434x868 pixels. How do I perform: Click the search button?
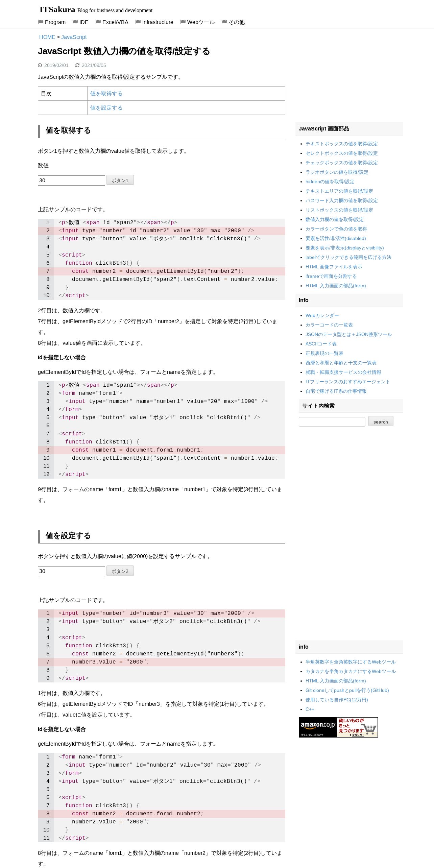pos(381,421)
